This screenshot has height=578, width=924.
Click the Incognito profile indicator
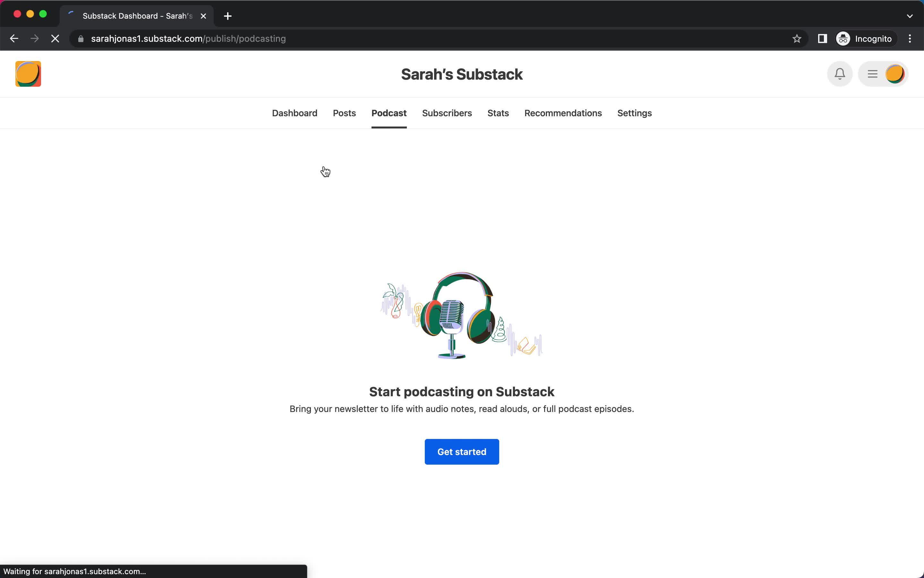(x=864, y=39)
